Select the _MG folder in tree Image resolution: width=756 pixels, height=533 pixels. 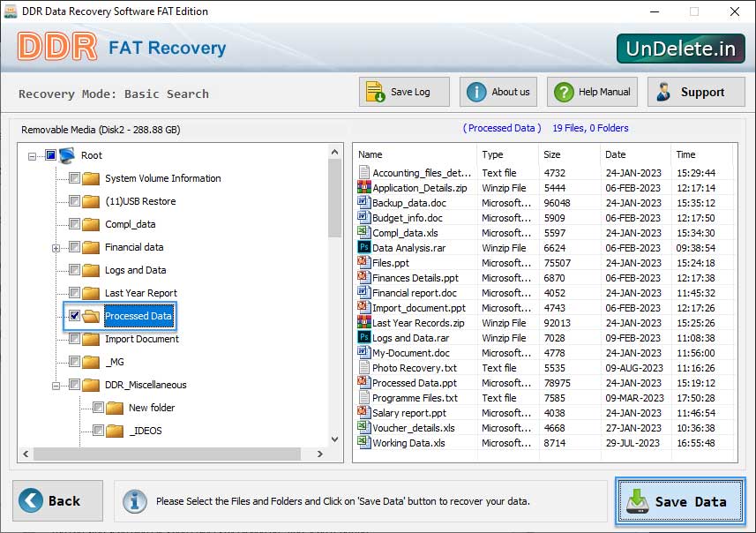[x=115, y=362]
